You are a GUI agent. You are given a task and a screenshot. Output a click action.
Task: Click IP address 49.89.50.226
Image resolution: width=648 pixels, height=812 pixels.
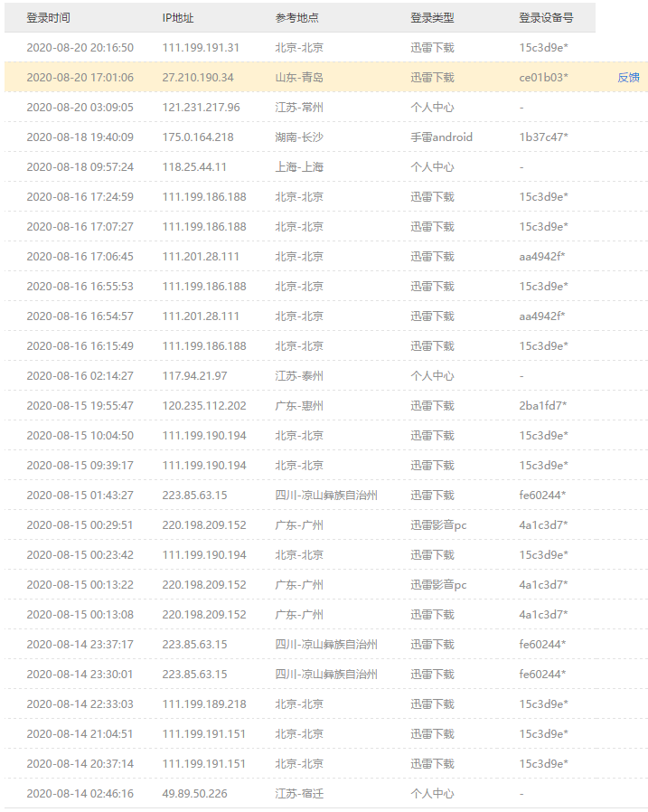pos(194,794)
